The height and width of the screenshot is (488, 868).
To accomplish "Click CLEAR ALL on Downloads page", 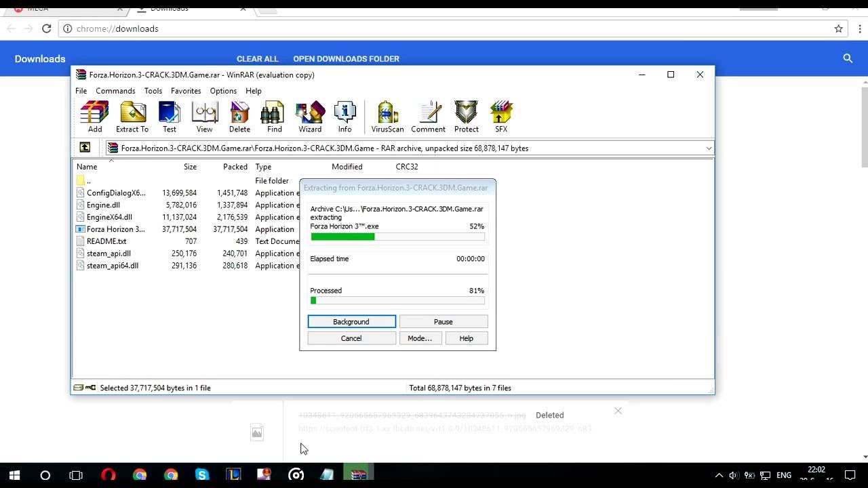I will click(x=258, y=59).
